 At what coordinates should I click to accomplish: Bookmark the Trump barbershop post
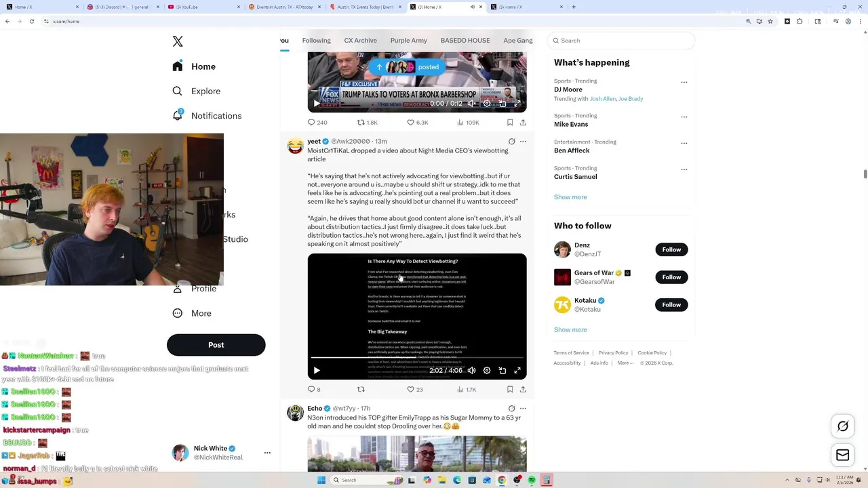click(510, 123)
